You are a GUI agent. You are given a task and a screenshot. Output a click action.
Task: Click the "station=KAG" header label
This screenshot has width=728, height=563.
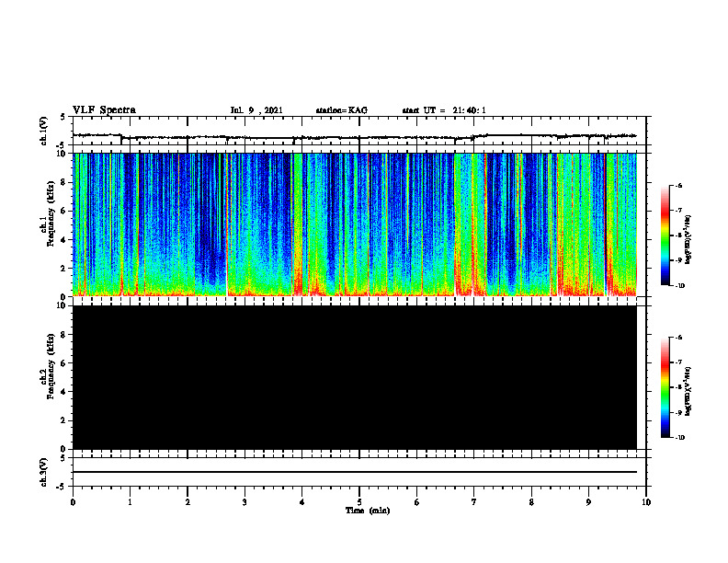tap(341, 110)
